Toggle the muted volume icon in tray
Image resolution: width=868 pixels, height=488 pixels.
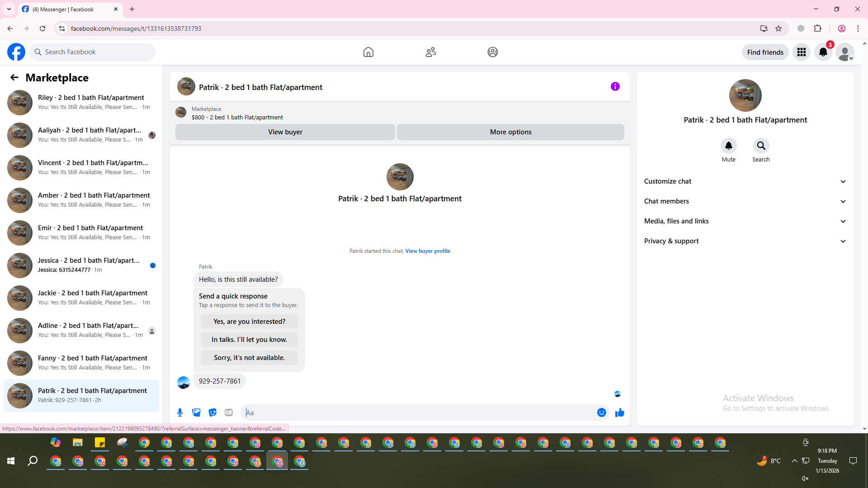805,478
